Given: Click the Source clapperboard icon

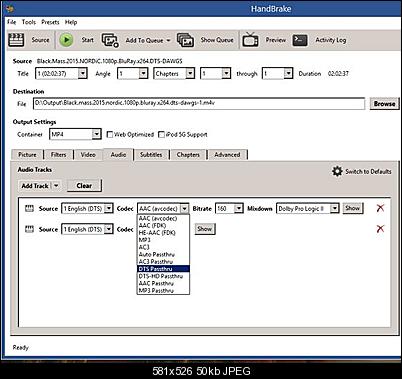Looking at the screenshot, I should click(16, 40).
